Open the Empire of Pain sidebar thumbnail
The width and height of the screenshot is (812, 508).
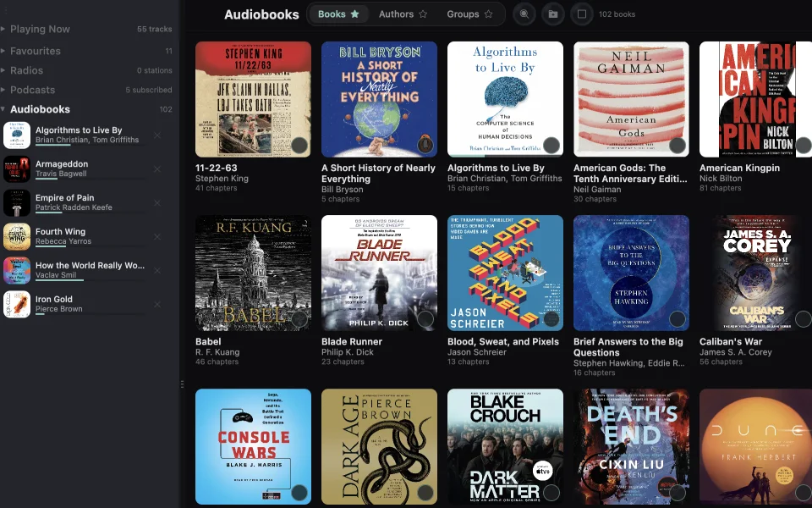pos(17,202)
